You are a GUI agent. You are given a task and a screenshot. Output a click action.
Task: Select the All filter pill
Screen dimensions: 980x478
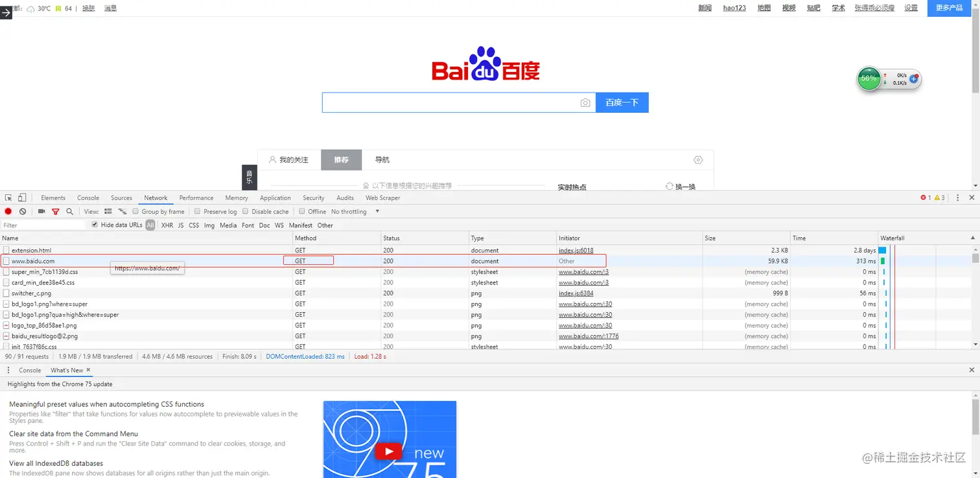[150, 225]
